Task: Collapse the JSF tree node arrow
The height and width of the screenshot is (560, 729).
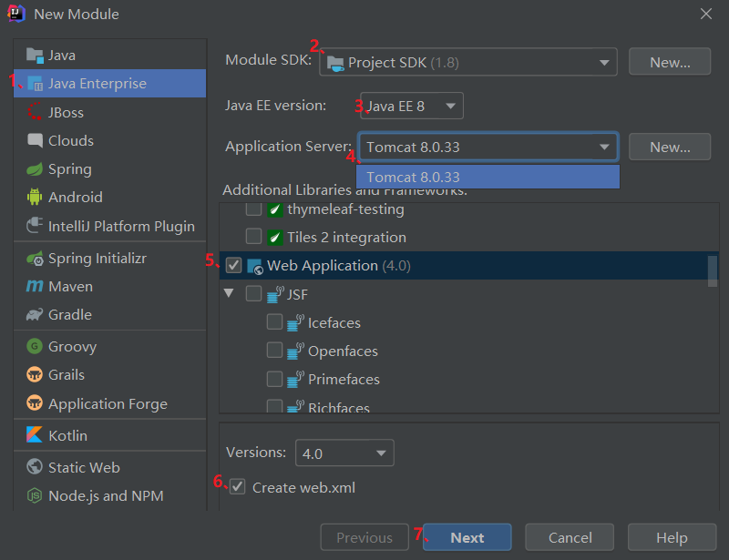Action: [229, 293]
